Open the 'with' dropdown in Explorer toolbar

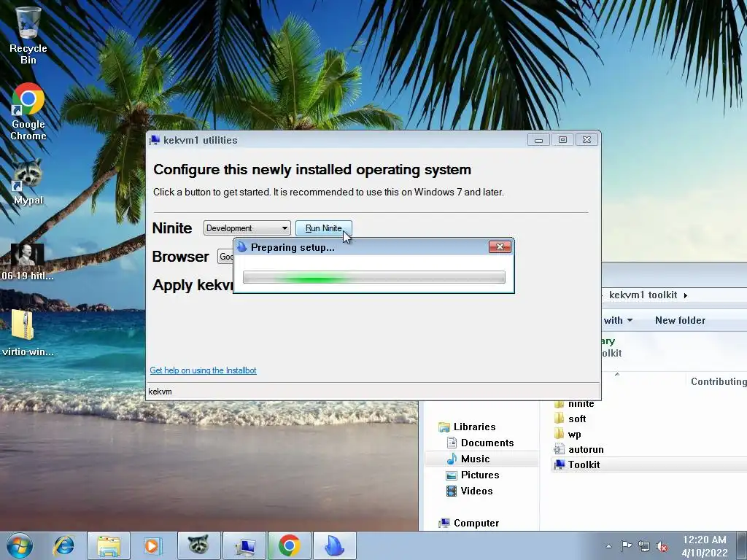click(x=618, y=321)
